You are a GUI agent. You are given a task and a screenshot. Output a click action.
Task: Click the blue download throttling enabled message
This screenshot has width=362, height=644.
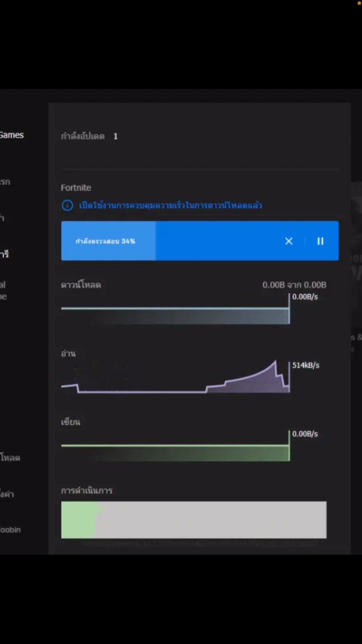[170, 205]
